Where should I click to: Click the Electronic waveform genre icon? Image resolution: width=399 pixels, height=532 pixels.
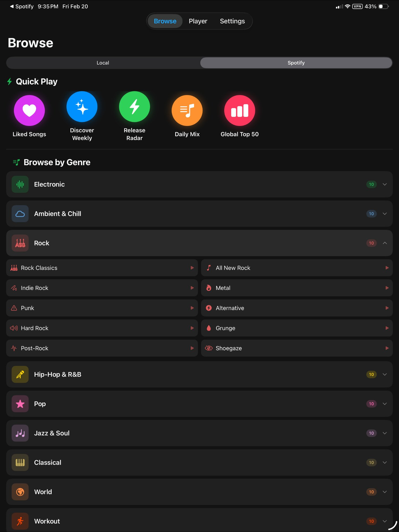point(20,184)
